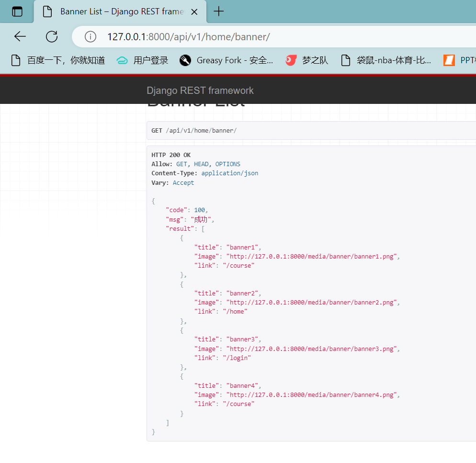Click banner1's "/course" link value
The width and height of the screenshot is (476, 463).
pos(238,265)
